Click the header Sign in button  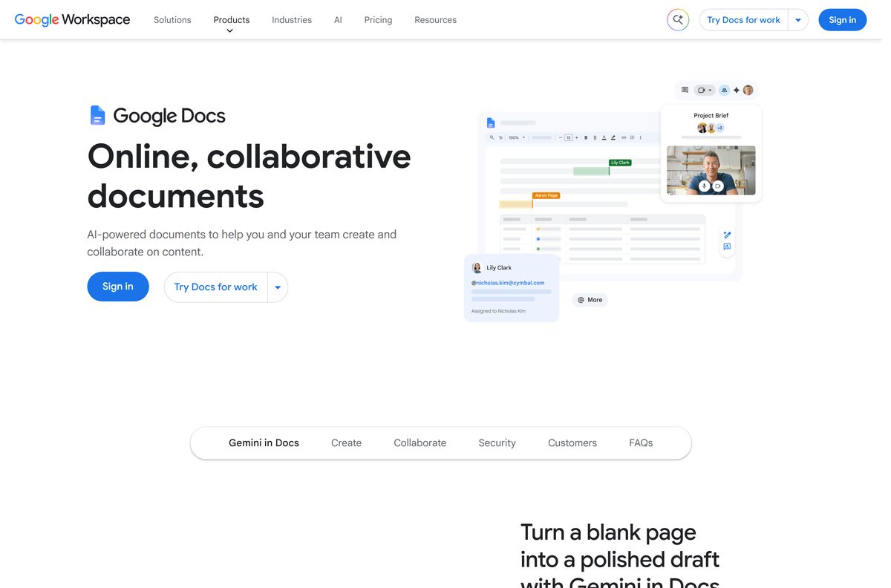pyautogui.click(x=842, y=20)
